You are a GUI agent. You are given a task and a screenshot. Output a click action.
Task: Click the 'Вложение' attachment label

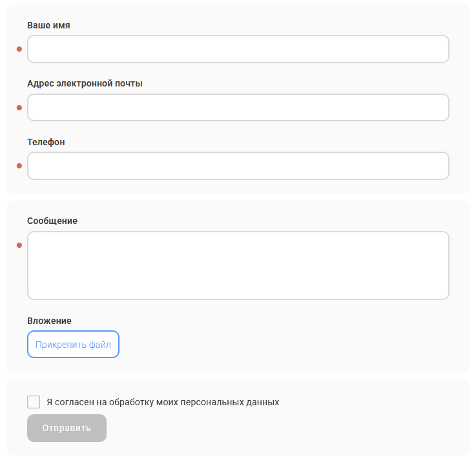[x=49, y=321]
